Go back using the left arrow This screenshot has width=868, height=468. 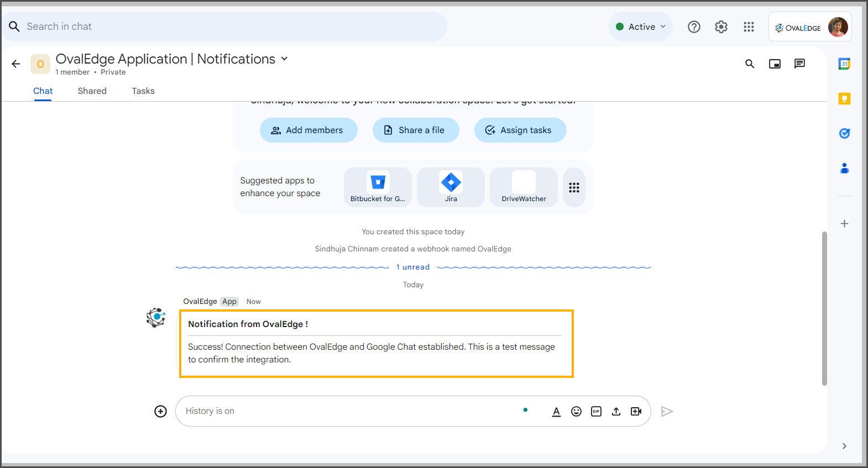point(16,64)
